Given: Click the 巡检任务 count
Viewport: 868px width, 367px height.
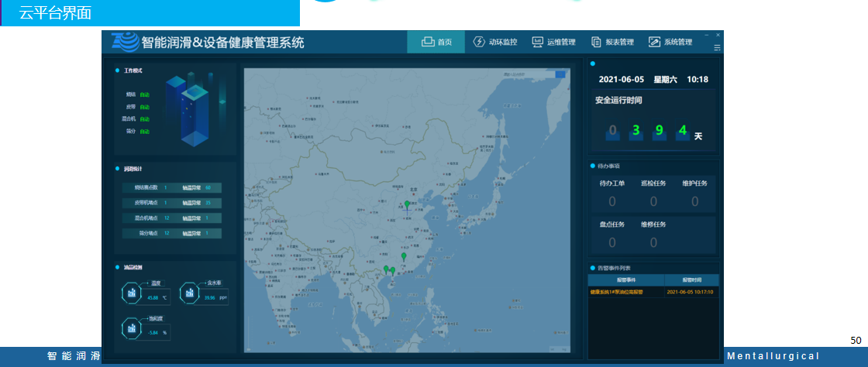Looking at the screenshot, I should point(653,201).
